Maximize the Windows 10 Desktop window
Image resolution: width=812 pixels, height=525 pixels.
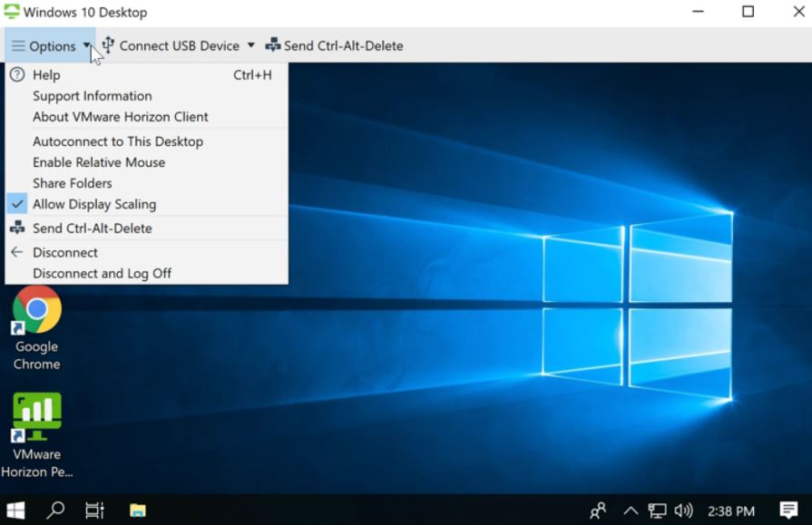pyautogui.click(x=748, y=12)
